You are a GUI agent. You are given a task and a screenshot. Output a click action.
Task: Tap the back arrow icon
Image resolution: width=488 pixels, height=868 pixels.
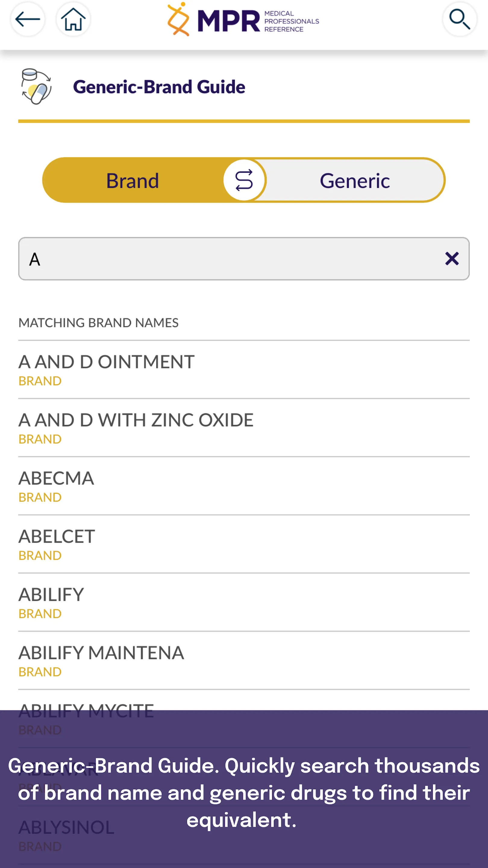(x=28, y=19)
